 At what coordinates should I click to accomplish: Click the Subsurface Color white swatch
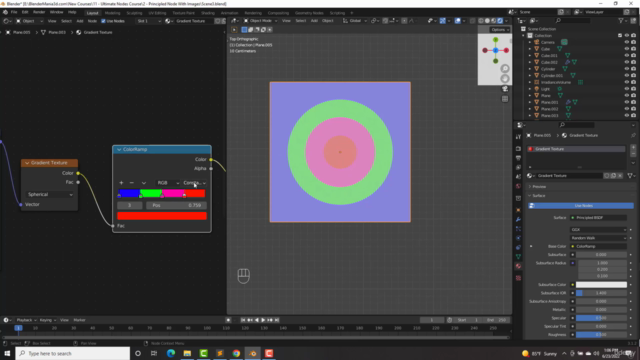601,284
